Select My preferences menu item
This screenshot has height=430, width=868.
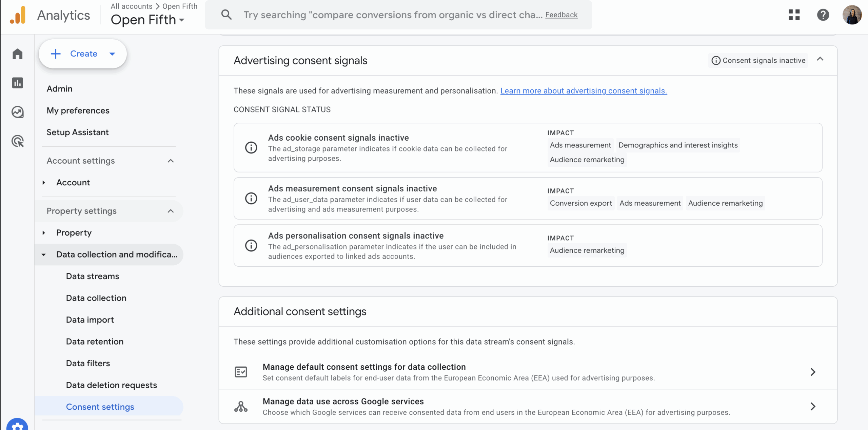[x=78, y=110]
